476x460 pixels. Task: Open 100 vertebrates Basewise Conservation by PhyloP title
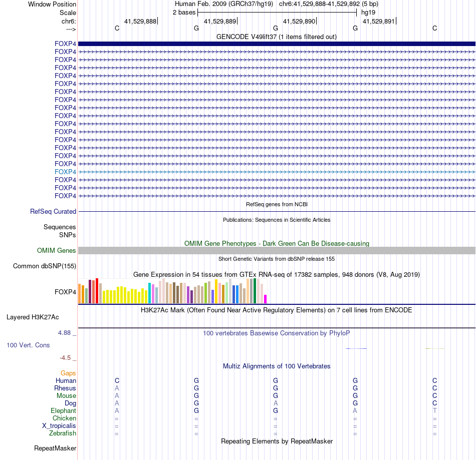[x=277, y=333]
